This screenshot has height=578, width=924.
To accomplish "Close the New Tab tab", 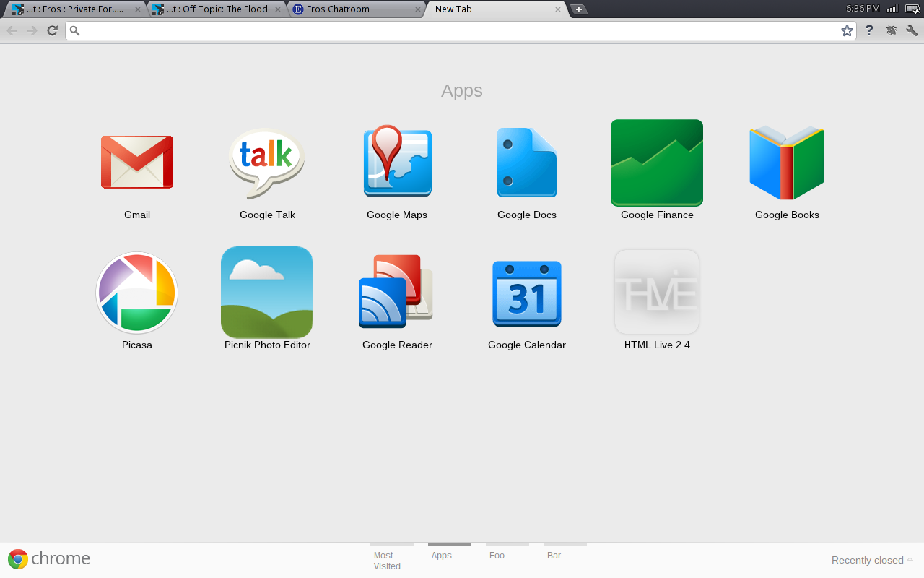I will pos(557,9).
